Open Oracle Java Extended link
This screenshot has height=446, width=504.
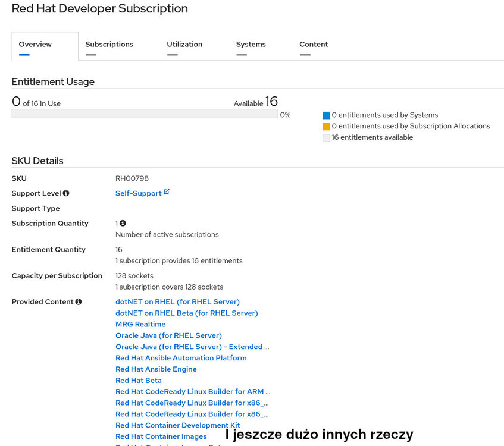point(192,347)
